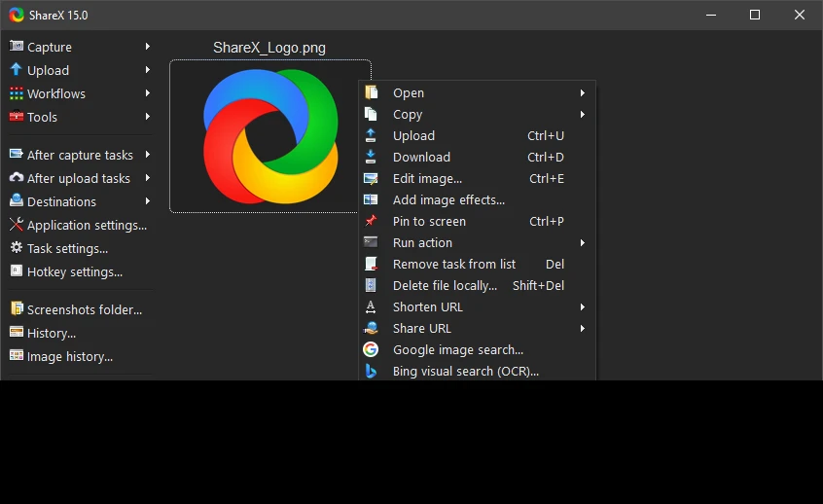Expand the Capture submenu arrow
This screenshot has width=823, height=504.
coord(148,46)
